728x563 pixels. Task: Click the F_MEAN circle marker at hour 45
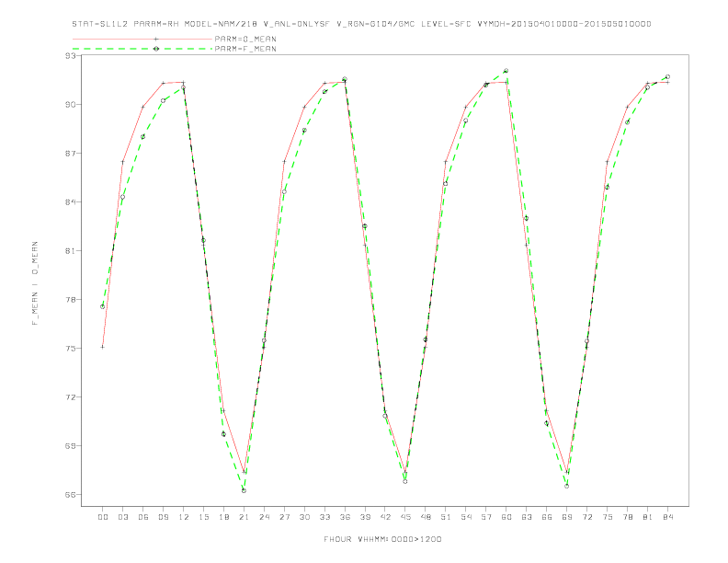click(x=405, y=481)
